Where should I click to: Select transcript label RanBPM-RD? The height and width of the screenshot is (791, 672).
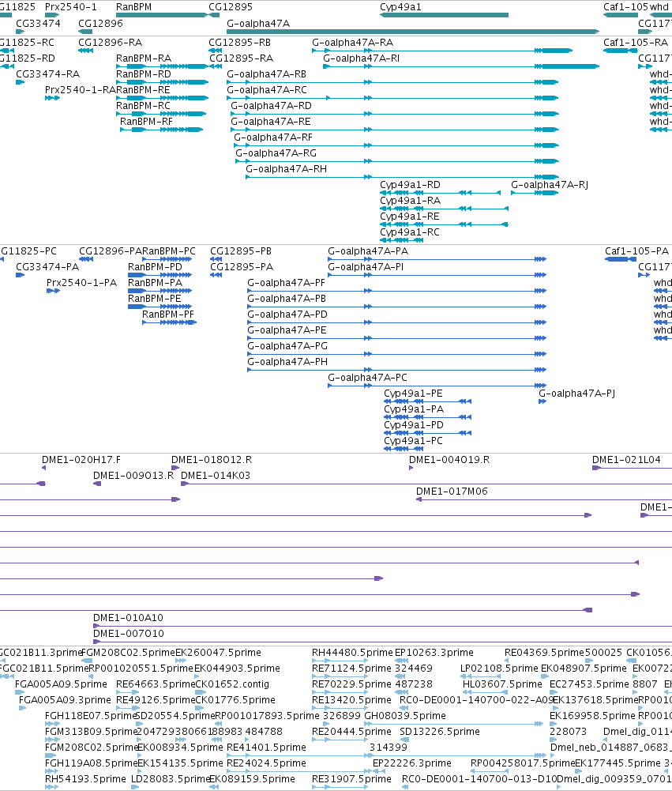point(144,74)
